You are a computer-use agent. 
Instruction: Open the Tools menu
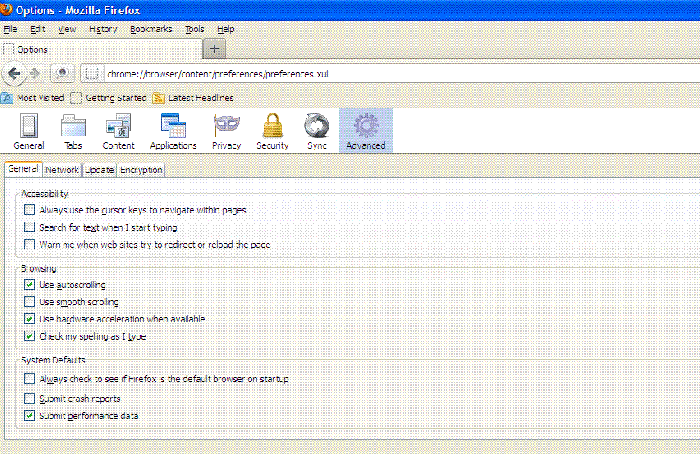click(x=194, y=30)
